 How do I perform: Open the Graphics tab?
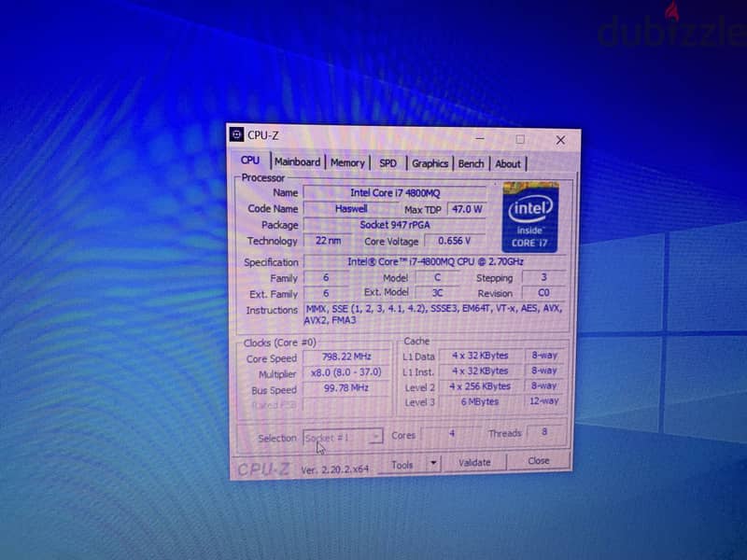430,163
